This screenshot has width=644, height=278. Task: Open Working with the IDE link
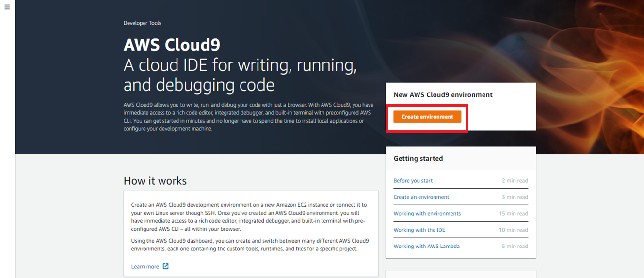point(419,230)
